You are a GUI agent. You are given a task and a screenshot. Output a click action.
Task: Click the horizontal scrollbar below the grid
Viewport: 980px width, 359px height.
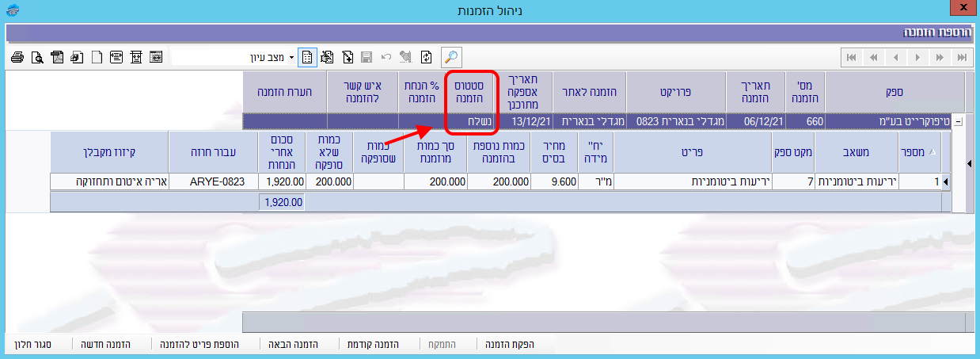(602, 322)
